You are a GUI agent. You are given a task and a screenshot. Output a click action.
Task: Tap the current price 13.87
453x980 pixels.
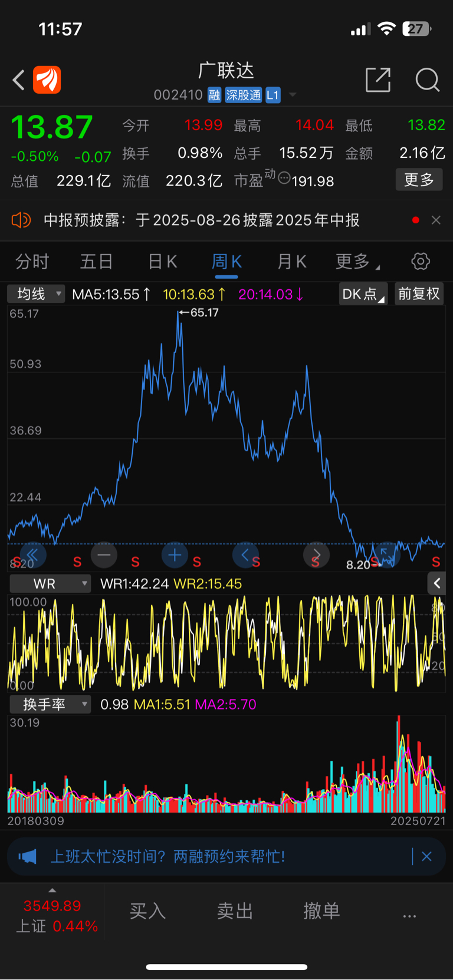tap(52, 127)
